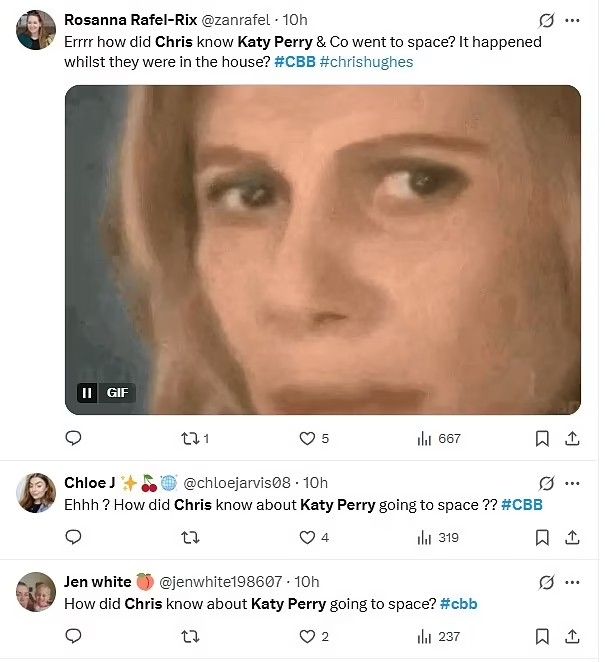Screen dimensions: 605x662
Task: Open Rosanna Rafel-Rix's profile avatar
Action: (36, 30)
